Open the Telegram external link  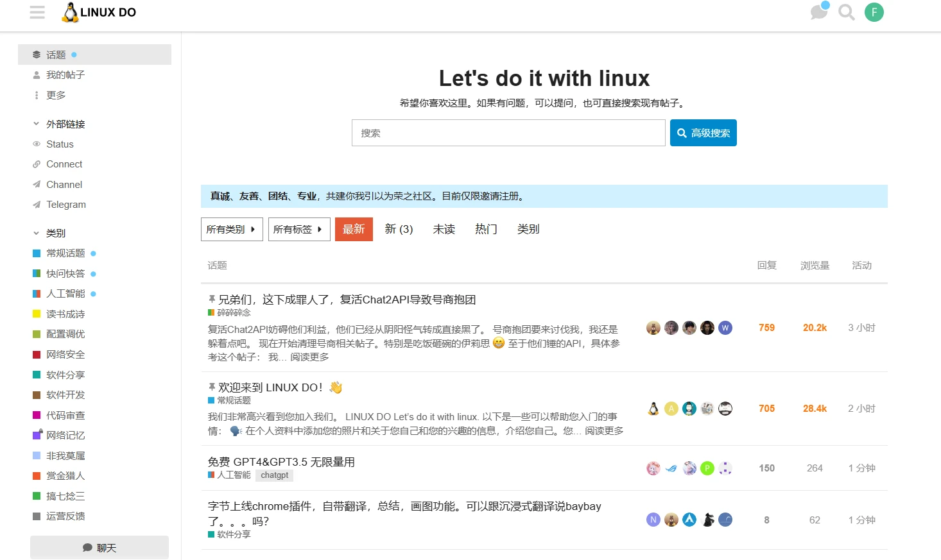point(65,205)
